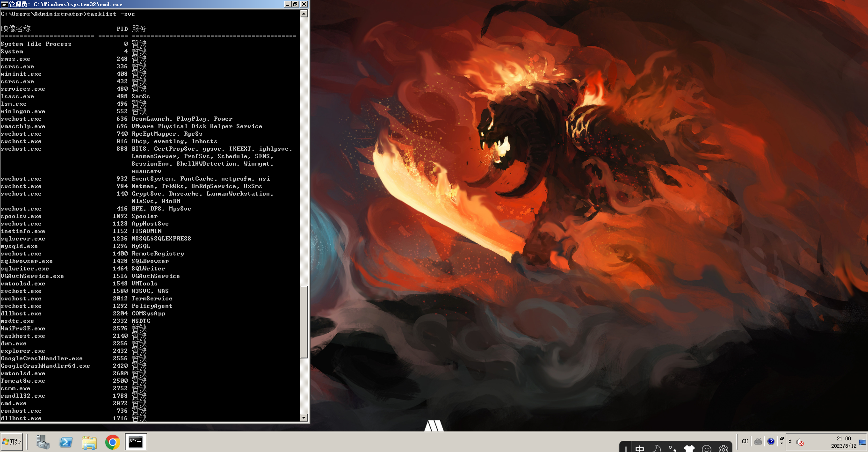This screenshot has width=868, height=452.
Task: Launch Google Chrome from the taskbar
Action: point(112,441)
